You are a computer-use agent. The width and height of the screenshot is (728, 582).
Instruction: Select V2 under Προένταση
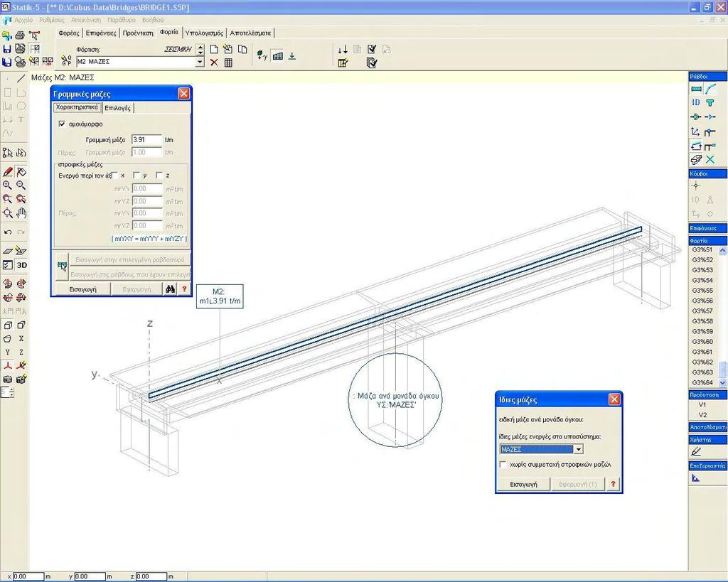[703, 415]
